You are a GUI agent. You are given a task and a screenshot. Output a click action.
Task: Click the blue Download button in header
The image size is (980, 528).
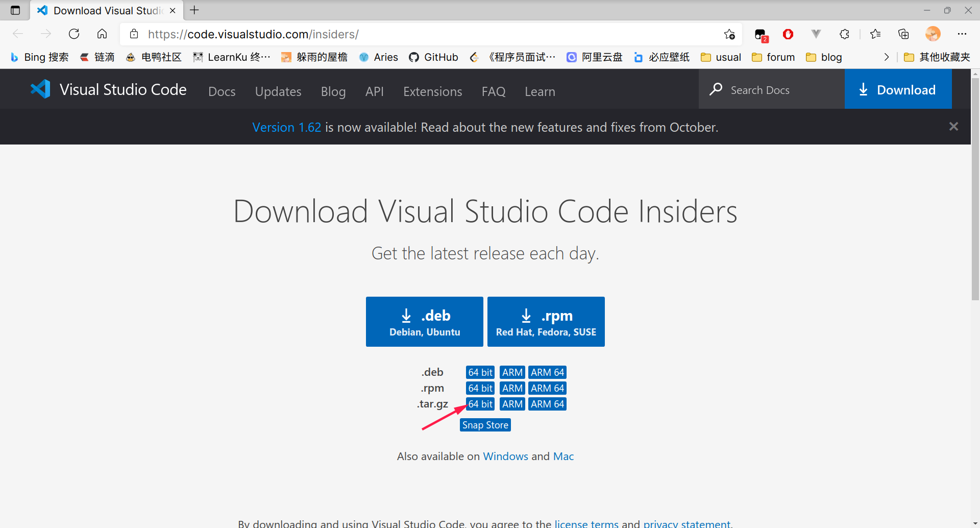pos(898,89)
